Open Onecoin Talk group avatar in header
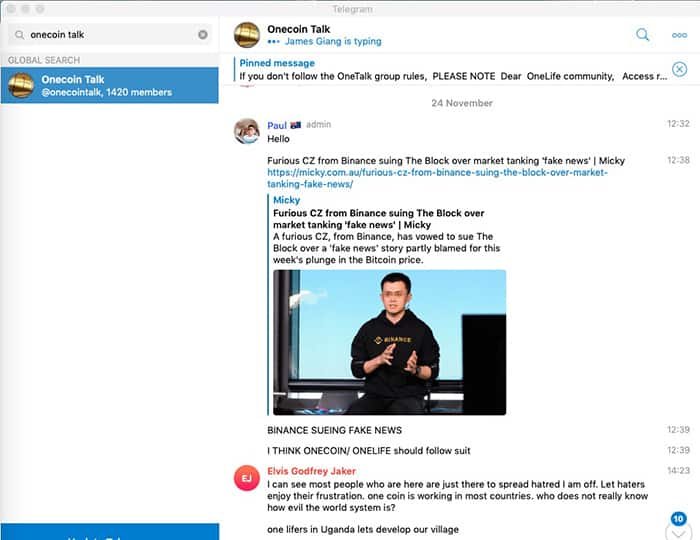Screen dimensions: 700x540 pyautogui.click(x=247, y=35)
